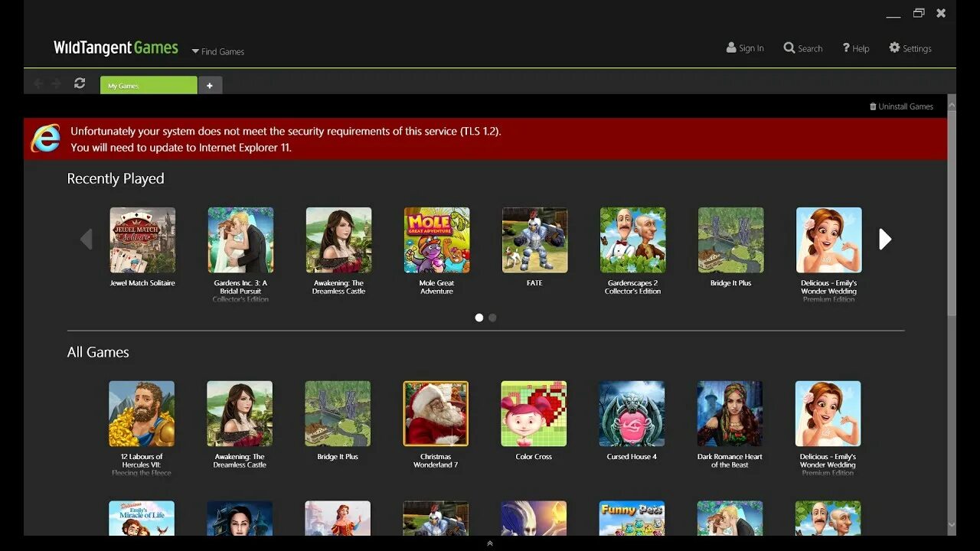Open 12 Labours of Hercules VII game
Screen dimensions: 980x551
(x=142, y=414)
